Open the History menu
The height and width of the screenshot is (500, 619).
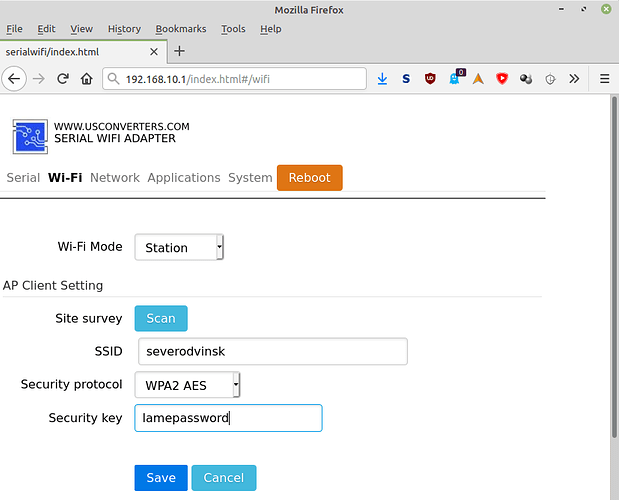pyautogui.click(x=124, y=29)
